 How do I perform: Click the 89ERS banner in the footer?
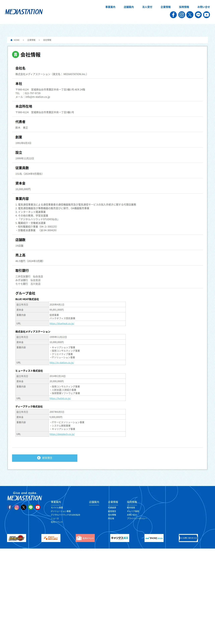(17, 538)
